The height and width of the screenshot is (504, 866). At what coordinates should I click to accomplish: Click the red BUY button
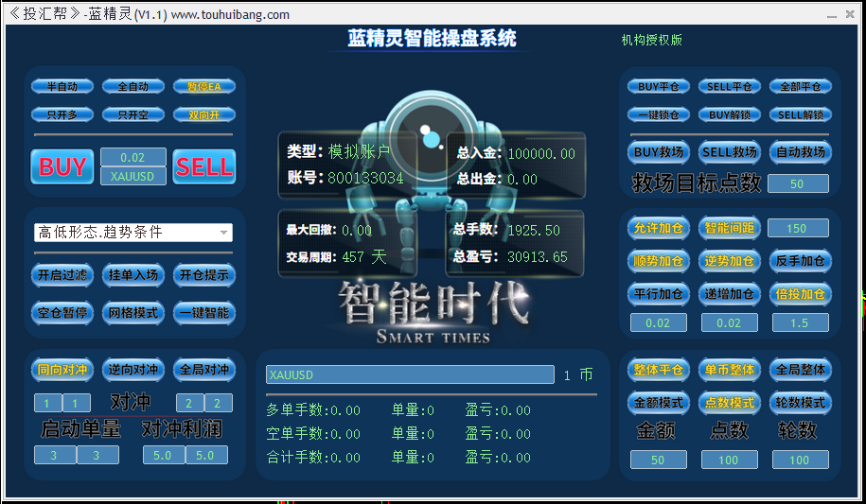(x=62, y=166)
